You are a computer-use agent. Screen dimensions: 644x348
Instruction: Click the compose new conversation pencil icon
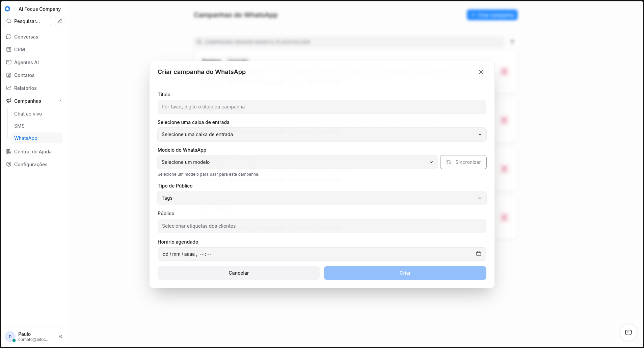click(60, 21)
